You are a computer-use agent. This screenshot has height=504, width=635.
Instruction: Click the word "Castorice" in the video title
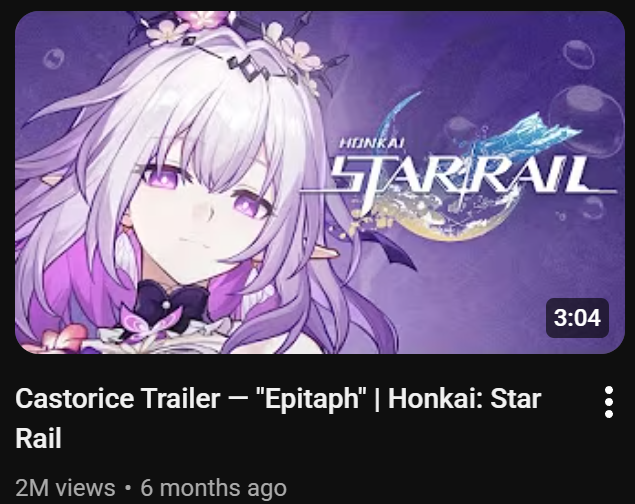coord(75,398)
